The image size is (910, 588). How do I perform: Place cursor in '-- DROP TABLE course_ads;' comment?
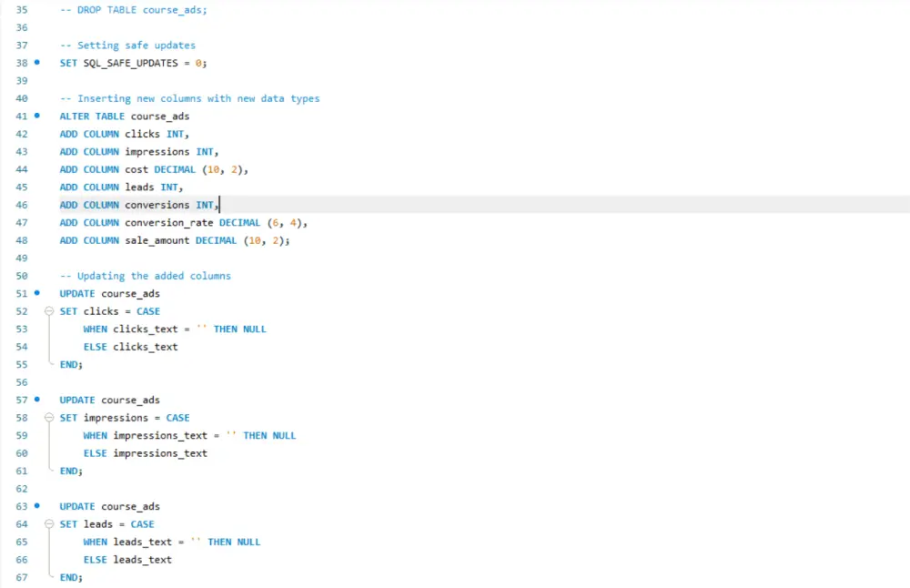click(x=134, y=10)
